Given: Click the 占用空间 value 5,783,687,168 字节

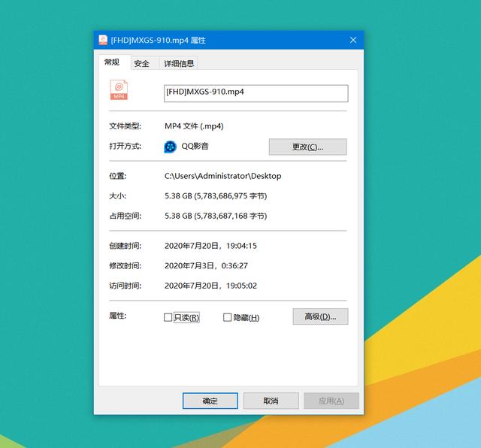Looking at the screenshot, I should (x=231, y=216).
